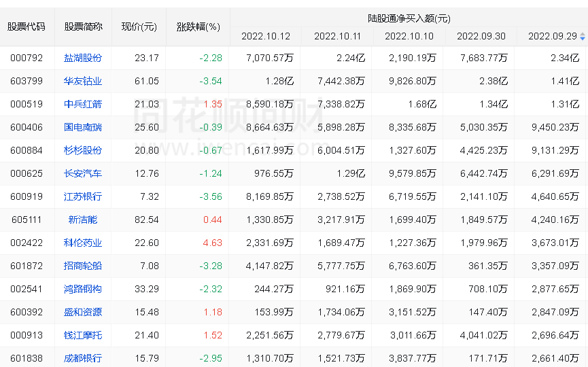This screenshot has width=588, height=367.
Task: Click price cell 82.54
Action: point(147,220)
